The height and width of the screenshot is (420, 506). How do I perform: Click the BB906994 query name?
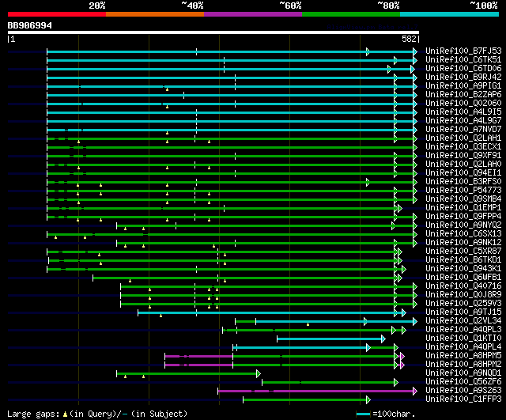click(30, 25)
